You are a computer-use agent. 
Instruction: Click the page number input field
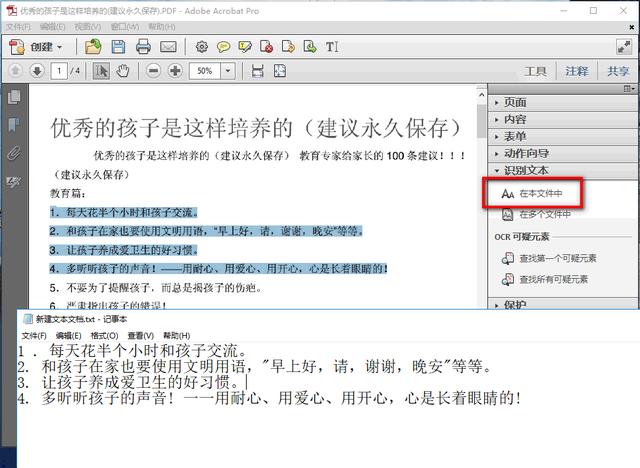(61, 71)
